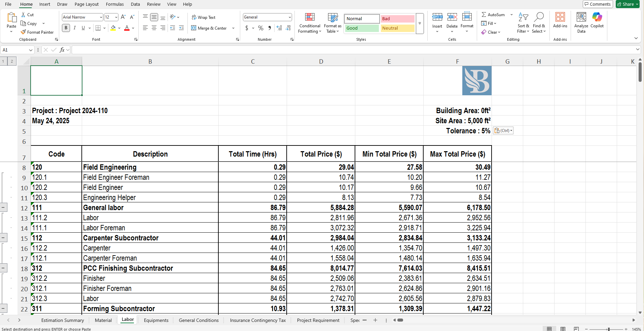The width and height of the screenshot is (644, 331).
Task: Increase font size with the larger A icon
Action: point(123,17)
